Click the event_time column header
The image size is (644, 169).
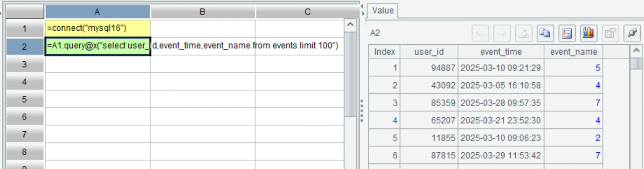pyautogui.click(x=501, y=52)
